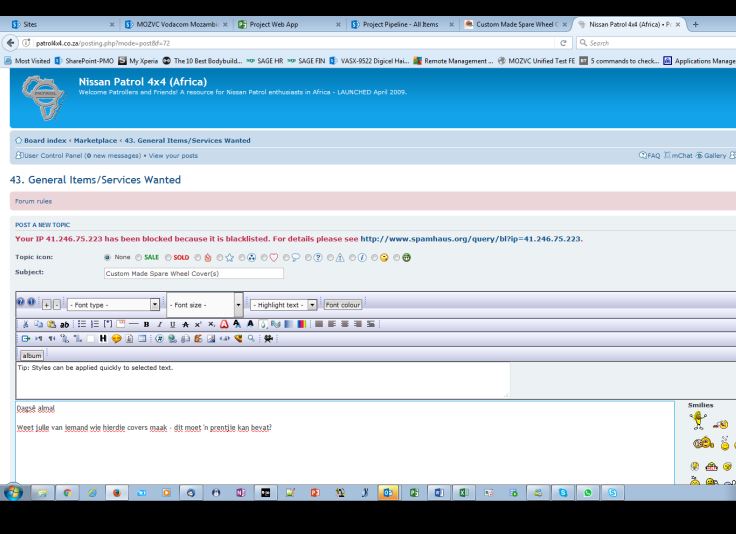Go to Board index breadcrumb
This screenshot has width=736, height=534.
pos(45,140)
